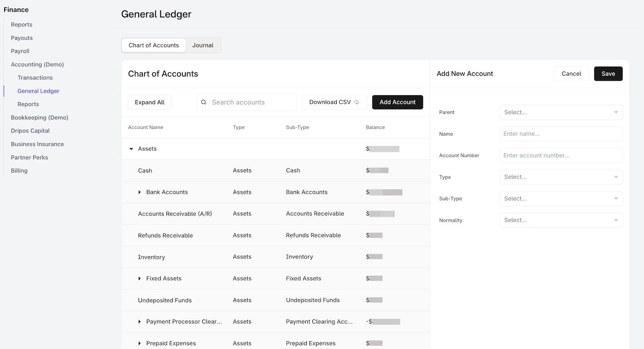
Task: Open Payroll in sidebar
Action: pos(20,51)
